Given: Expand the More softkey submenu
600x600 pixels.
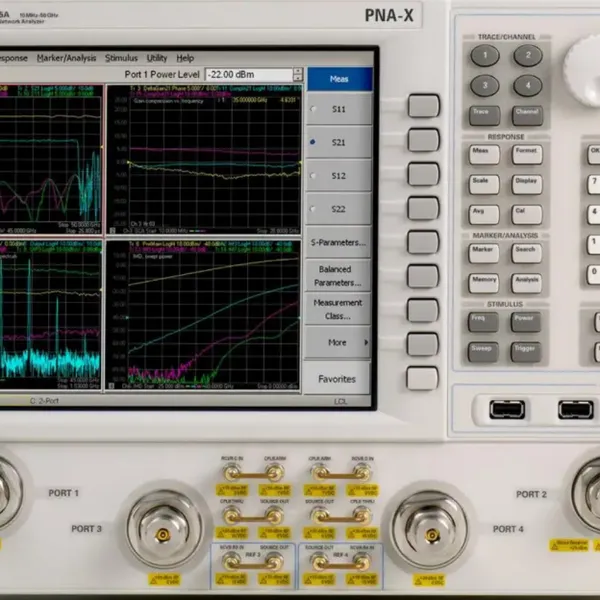Looking at the screenshot, I should pos(339,342).
